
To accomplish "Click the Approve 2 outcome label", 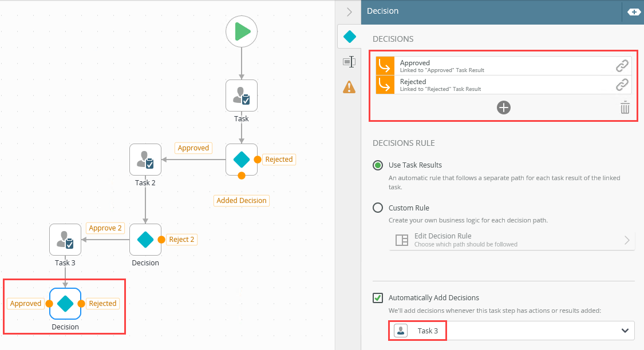I will point(105,228).
